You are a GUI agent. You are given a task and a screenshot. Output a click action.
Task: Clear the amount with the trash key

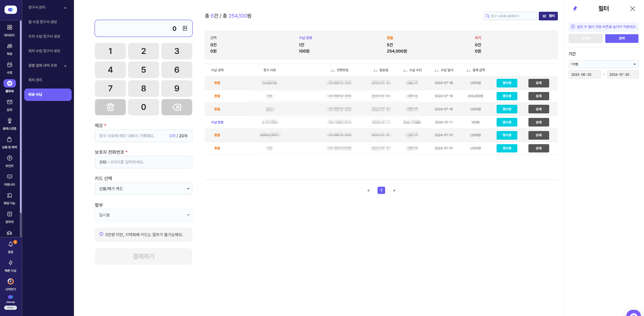[110, 107]
